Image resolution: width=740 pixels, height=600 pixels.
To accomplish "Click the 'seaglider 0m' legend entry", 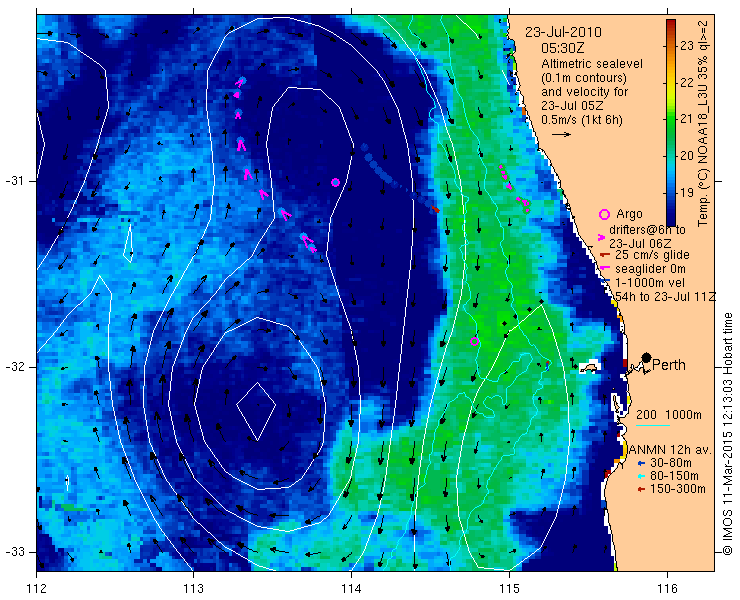I will (650, 269).
